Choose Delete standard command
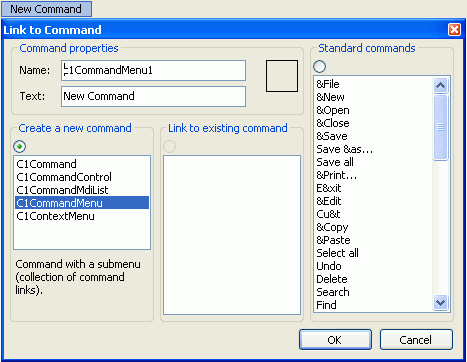Image resolution: width=467 pixels, height=362 pixels. coord(373,279)
